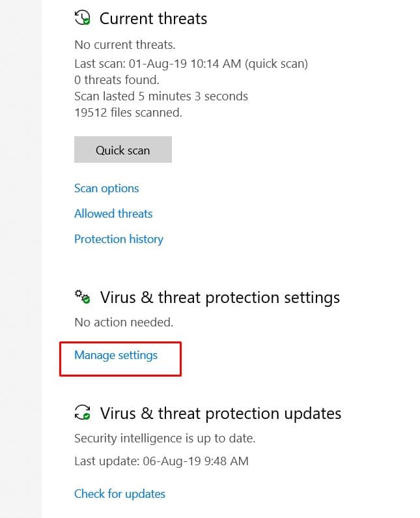Check for updates
Screen dimensions: 420x518
pyautogui.click(x=120, y=494)
